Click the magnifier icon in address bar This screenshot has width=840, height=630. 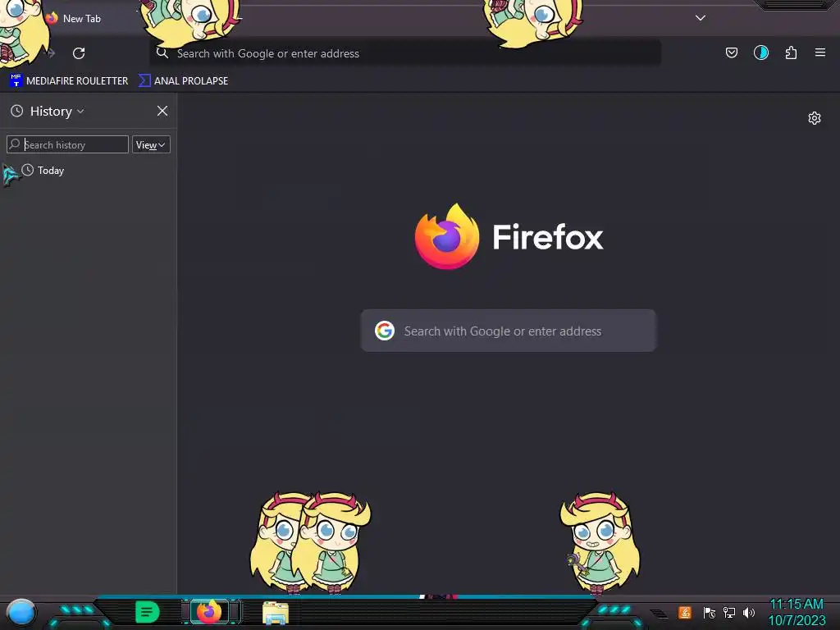pos(162,53)
